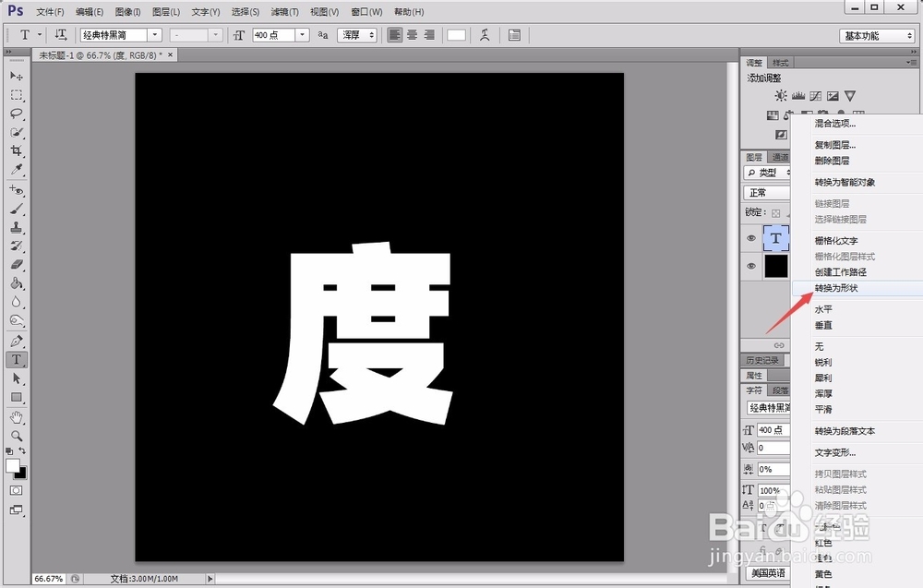Open the 文件(F) menu

coord(50,12)
